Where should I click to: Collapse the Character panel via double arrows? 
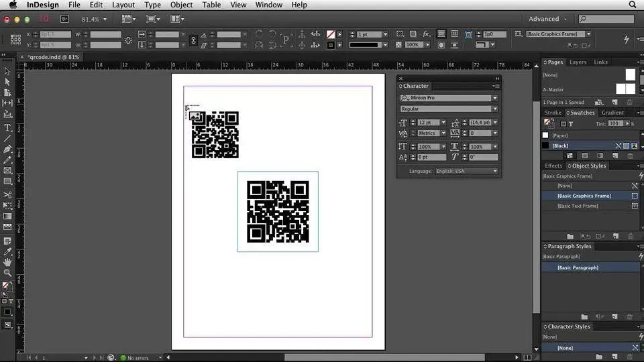click(497, 78)
